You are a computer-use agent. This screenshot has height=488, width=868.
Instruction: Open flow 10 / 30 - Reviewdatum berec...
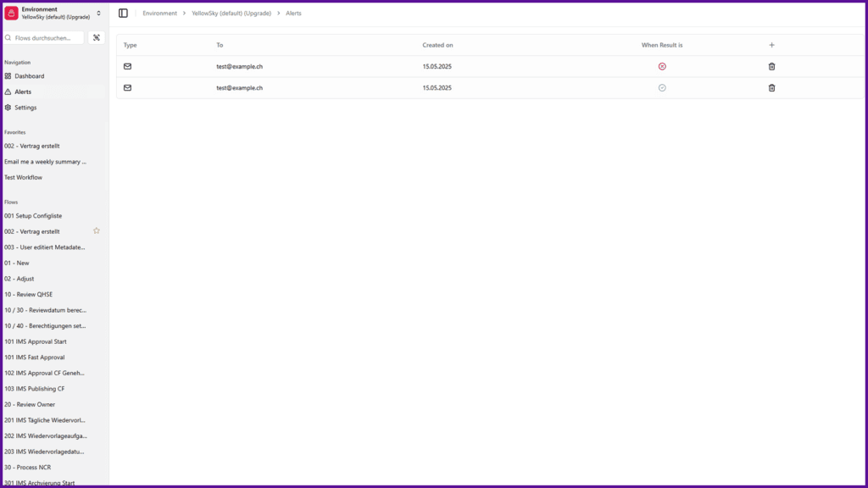pos(46,310)
